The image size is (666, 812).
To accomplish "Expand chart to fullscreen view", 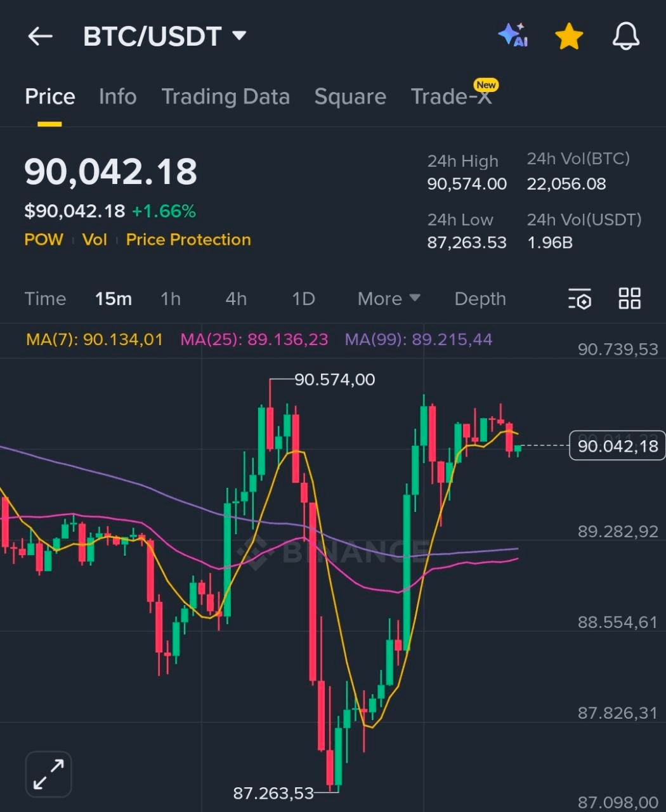I will click(x=48, y=774).
